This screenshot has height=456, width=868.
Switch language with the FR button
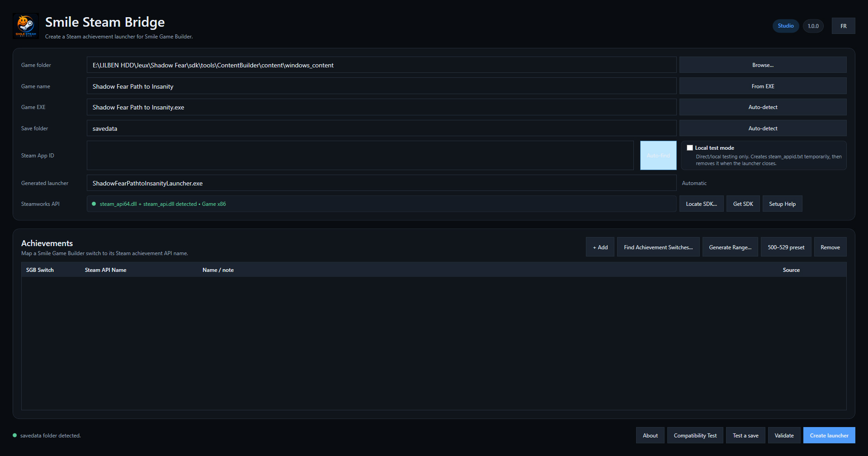(844, 26)
